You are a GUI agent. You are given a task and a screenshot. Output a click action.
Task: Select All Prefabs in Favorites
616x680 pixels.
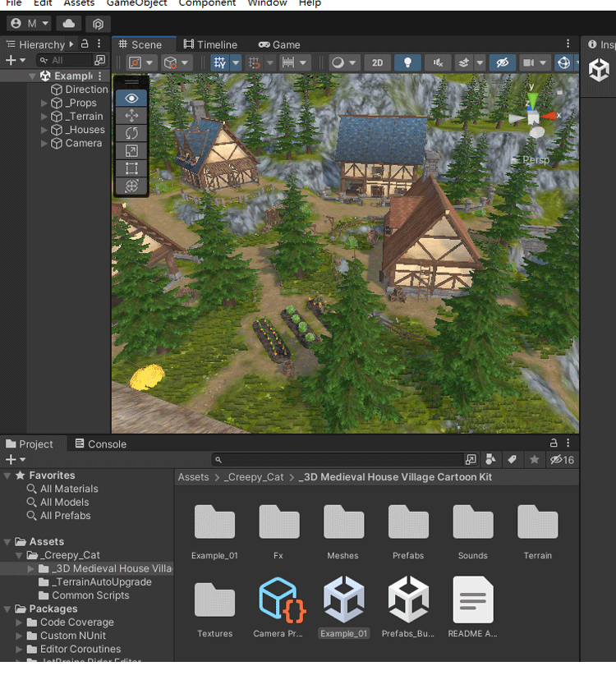coord(65,516)
